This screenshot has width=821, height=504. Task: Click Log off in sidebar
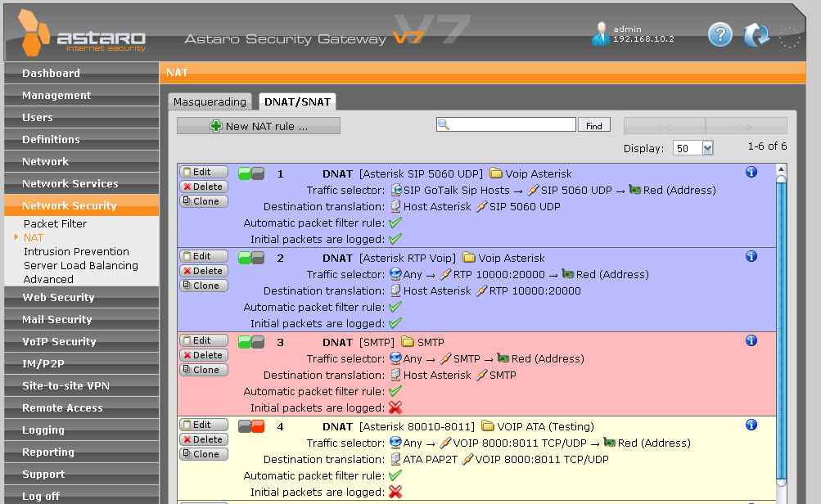[82, 495]
